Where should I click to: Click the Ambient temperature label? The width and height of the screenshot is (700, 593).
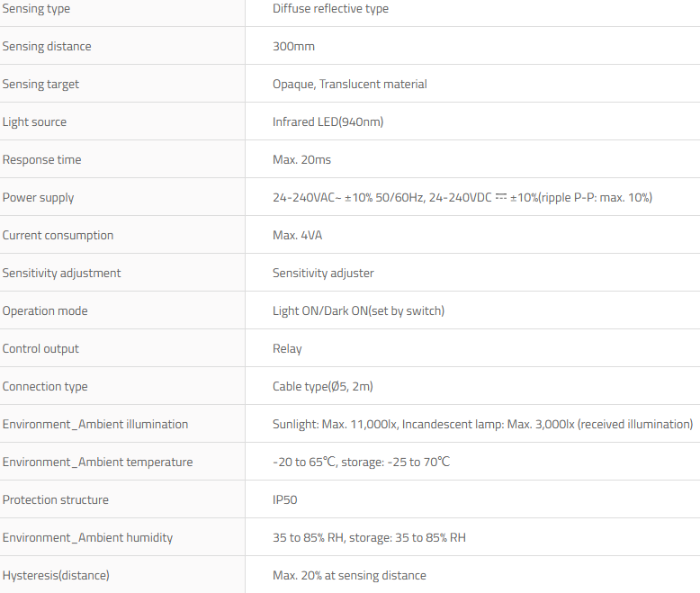(x=97, y=463)
